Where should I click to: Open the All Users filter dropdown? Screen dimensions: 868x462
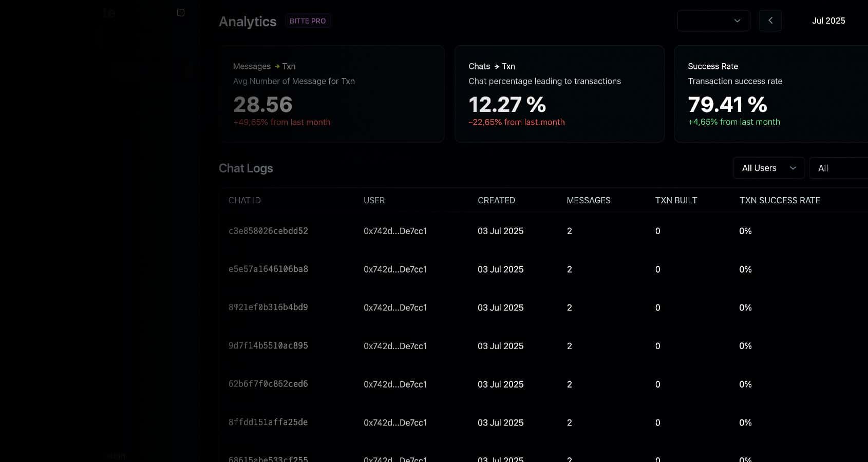(x=768, y=168)
